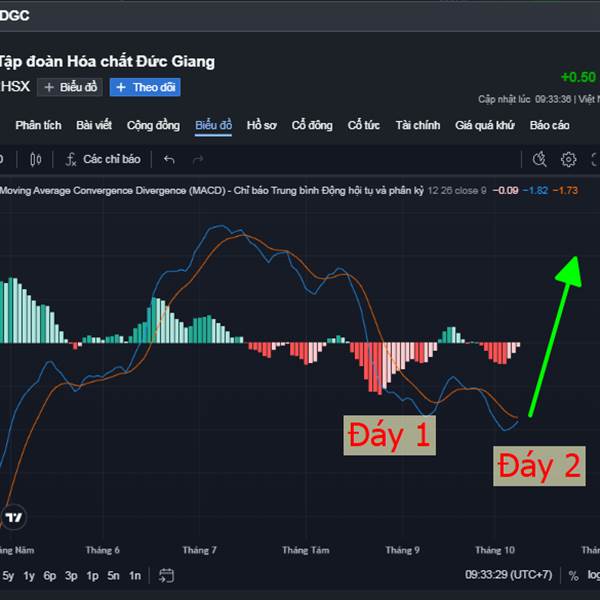Click the Tháng 10 time axis label

click(495, 550)
